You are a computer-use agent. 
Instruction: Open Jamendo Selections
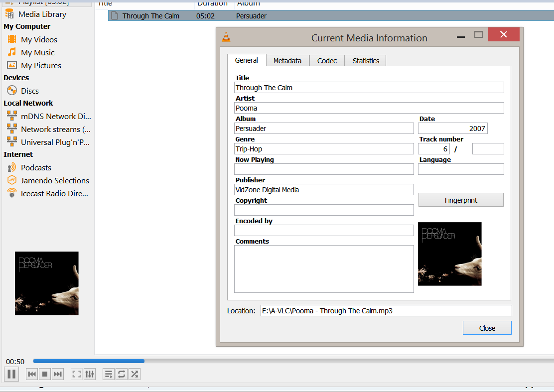(48, 180)
